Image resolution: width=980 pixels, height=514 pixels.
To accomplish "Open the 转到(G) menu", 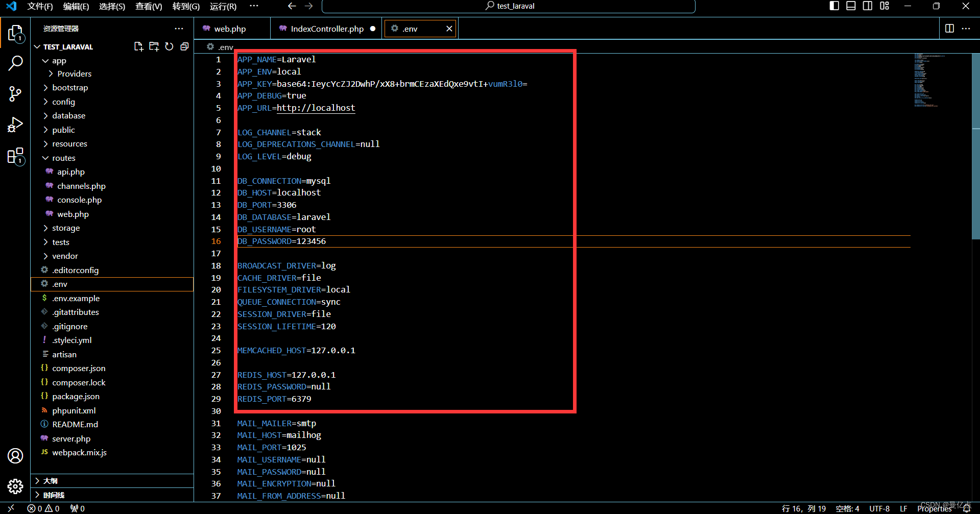I will (186, 6).
